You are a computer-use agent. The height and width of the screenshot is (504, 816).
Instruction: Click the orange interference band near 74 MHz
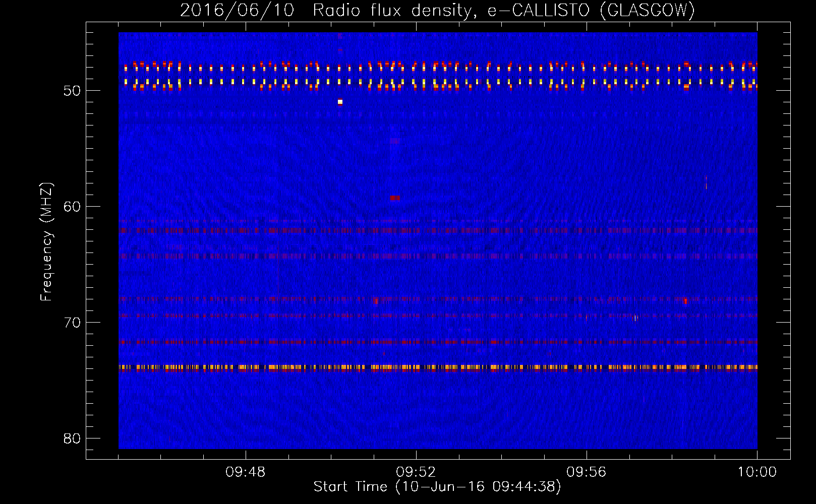438,367
